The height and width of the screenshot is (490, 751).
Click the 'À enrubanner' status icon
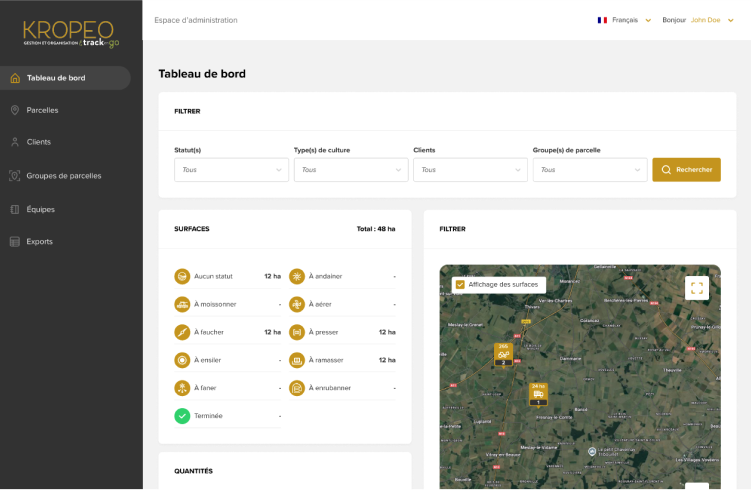[x=297, y=388]
